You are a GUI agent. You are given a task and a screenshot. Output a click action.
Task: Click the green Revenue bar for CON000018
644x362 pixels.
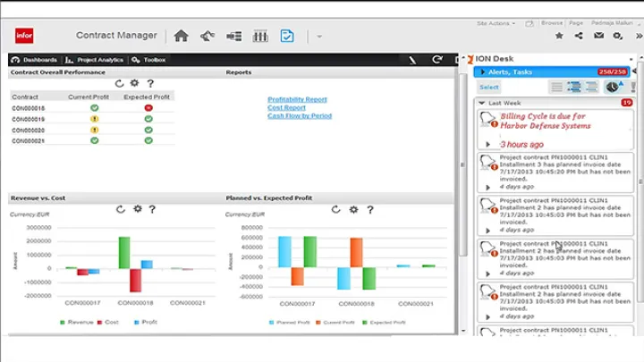coord(124,252)
